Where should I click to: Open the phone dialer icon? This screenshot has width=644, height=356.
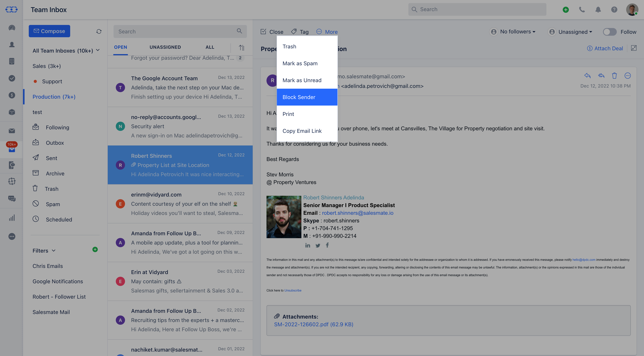[582, 10]
